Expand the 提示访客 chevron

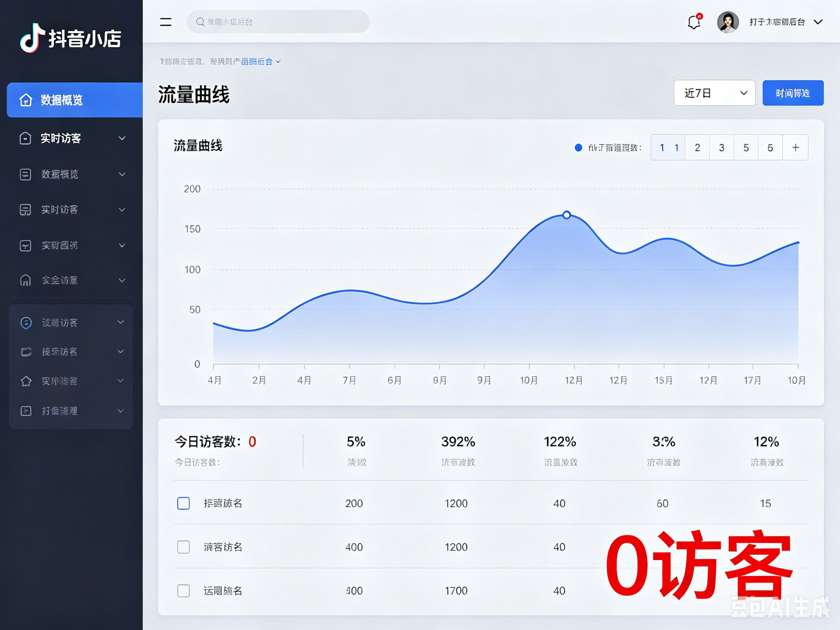(121, 351)
